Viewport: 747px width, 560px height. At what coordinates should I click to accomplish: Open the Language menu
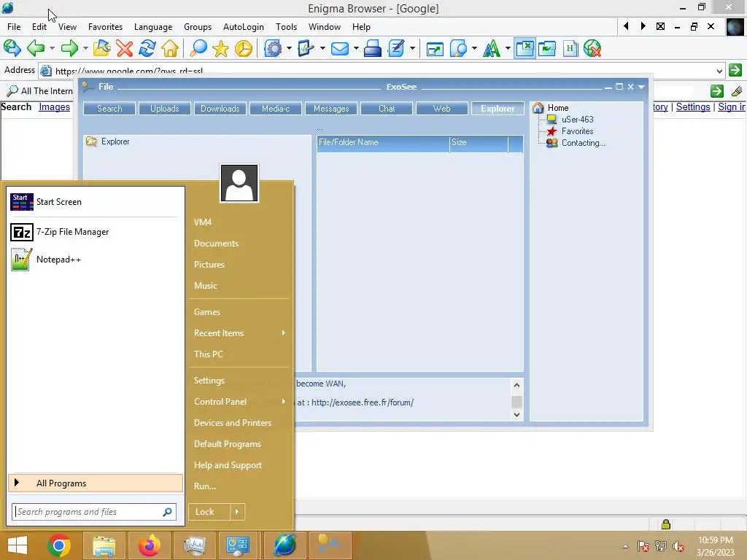(153, 27)
